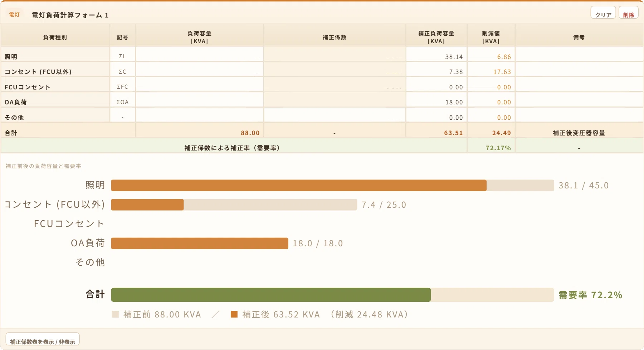Click the 削減値 [KVA] column header
Screen dimensions: 644x350
[491, 35]
